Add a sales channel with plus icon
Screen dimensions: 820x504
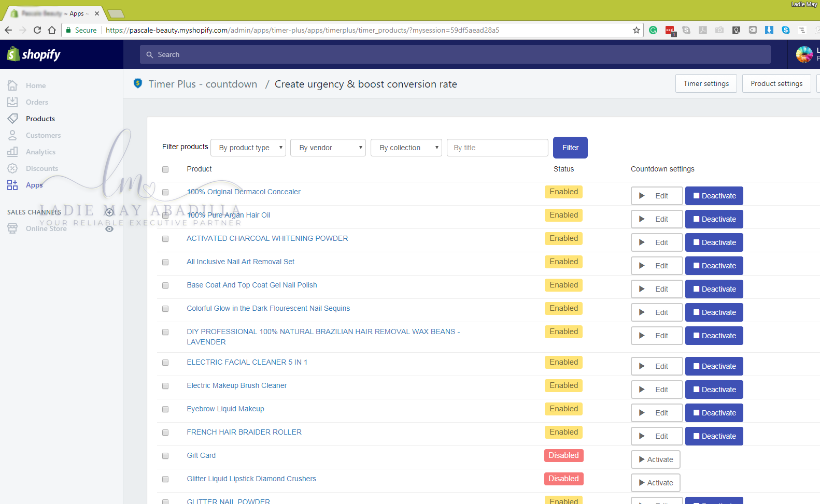coord(109,212)
